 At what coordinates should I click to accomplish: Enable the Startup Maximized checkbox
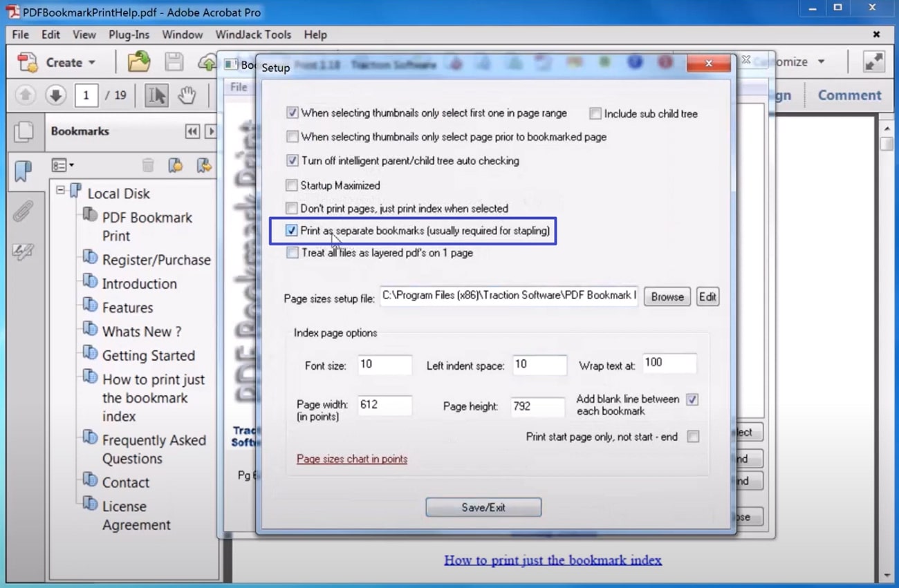click(292, 185)
